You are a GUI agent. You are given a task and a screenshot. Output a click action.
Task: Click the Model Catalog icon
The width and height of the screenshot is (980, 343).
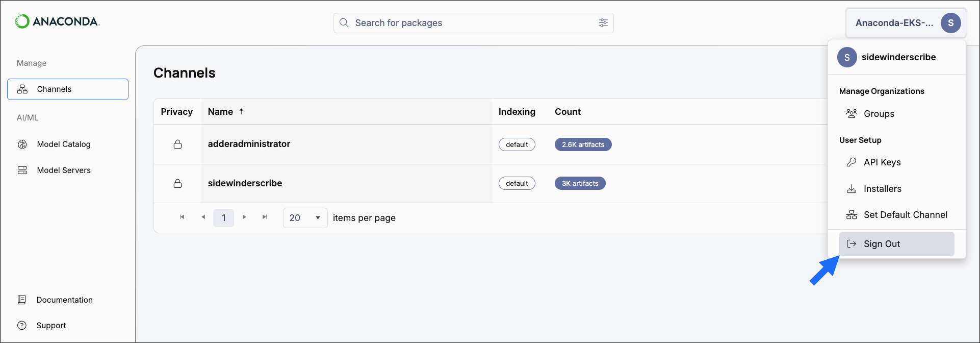[x=22, y=144]
